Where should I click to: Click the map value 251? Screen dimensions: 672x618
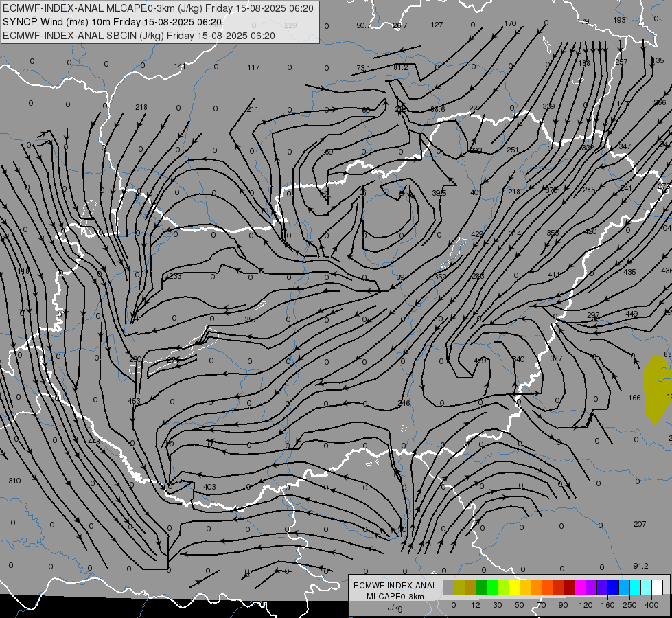pos(513,150)
